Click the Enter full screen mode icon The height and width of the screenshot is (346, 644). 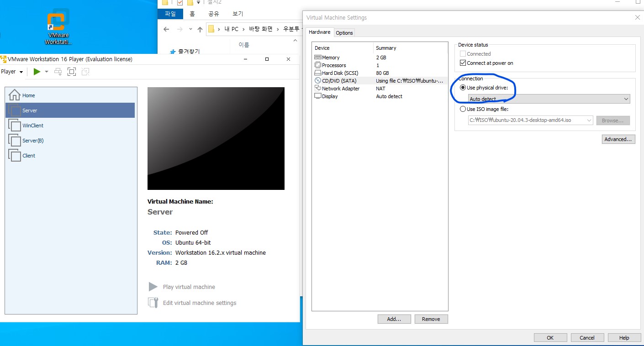[x=72, y=72]
